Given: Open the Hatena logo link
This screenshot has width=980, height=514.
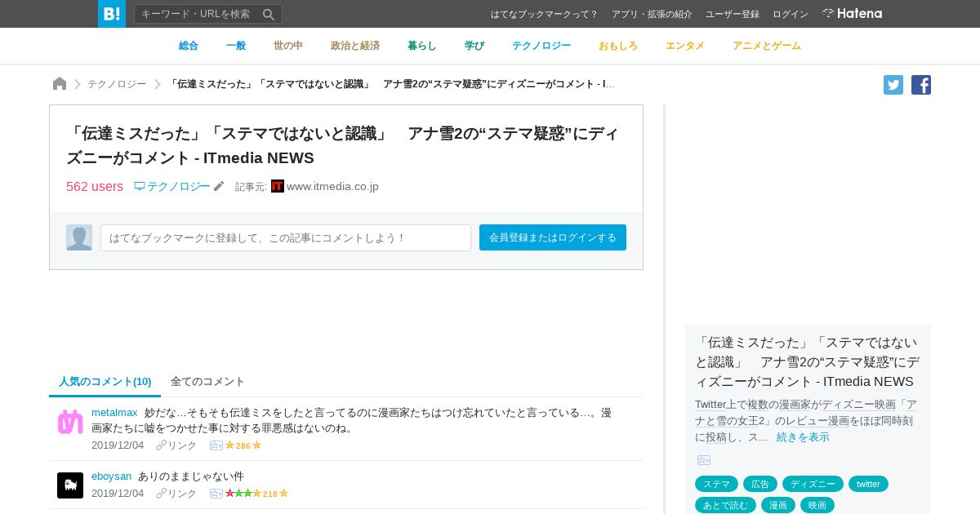Looking at the screenshot, I should tap(852, 14).
